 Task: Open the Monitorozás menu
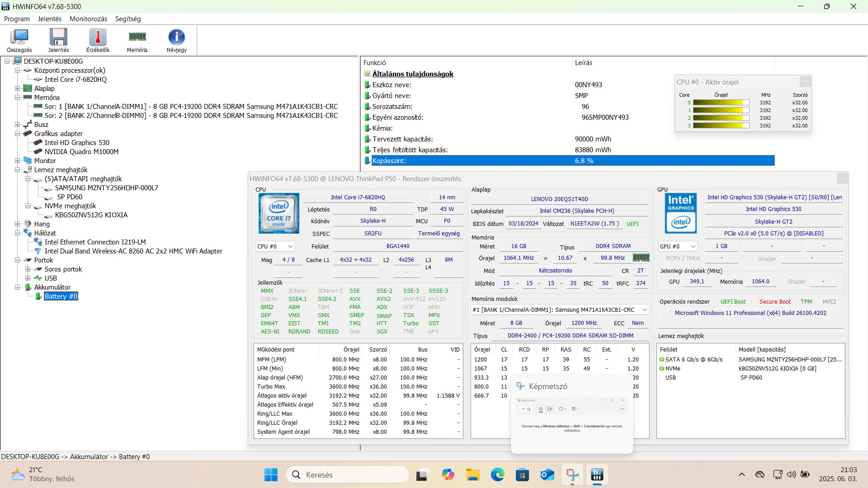point(88,19)
